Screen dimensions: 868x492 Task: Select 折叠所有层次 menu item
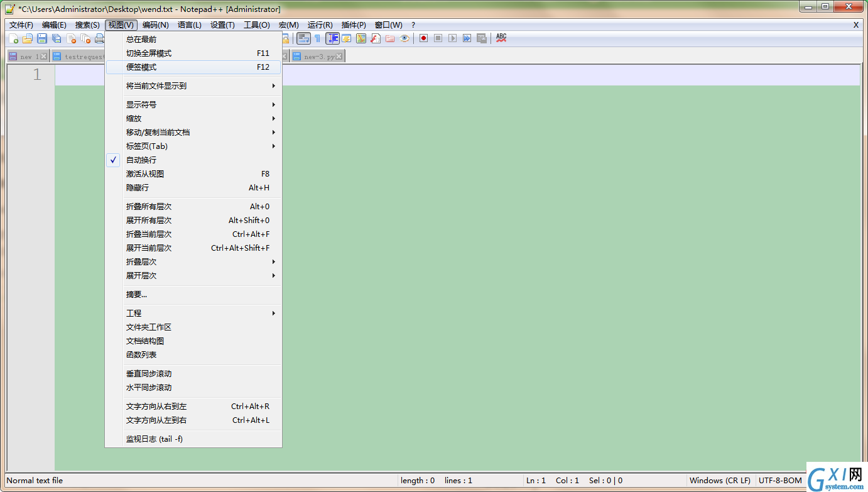193,207
